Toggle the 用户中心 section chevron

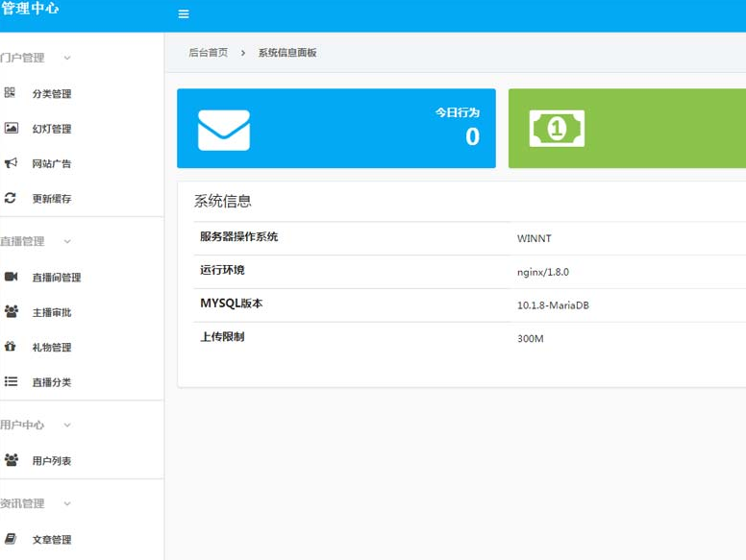pyautogui.click(x=67, y=425)
